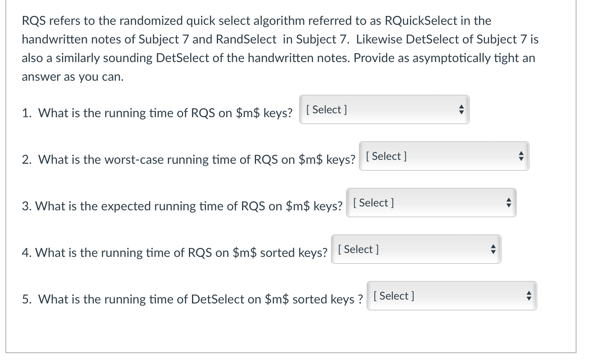Click the question 3 expected running time text
The height and width of the screenshot is (364, 592).
[182, 206]
